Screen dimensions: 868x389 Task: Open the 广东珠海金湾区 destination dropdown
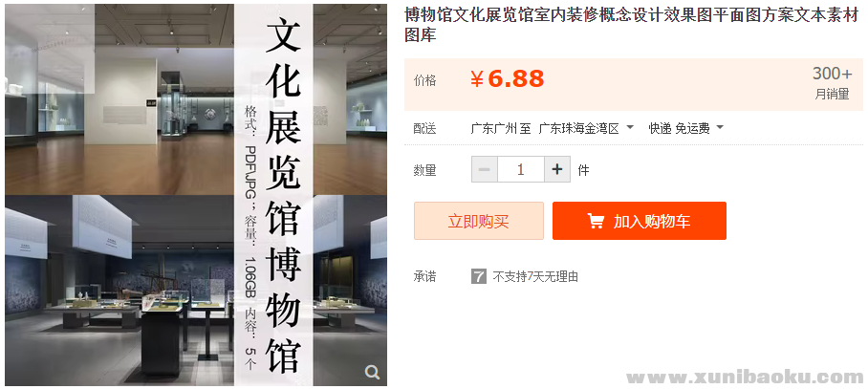586,129
